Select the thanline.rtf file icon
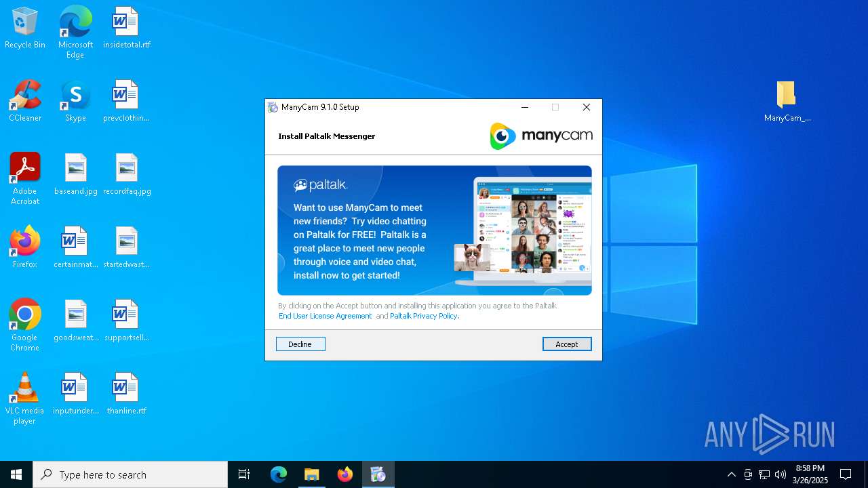The height and width of the screenshot is (488, 868). pyautogui.click(x=127, y=394)
